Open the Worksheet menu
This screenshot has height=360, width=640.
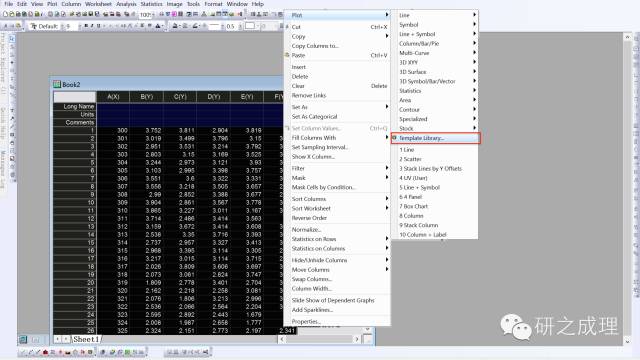pyautogui.click(x=98, y=4)
